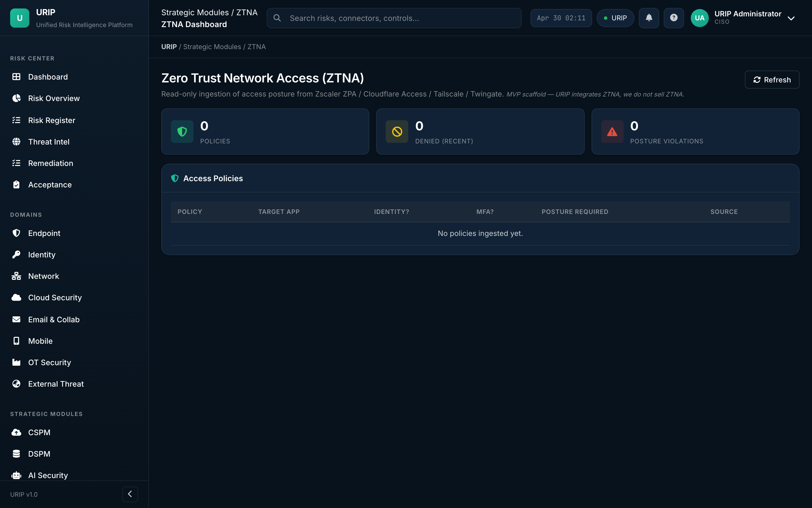Screen dimensions: 812x508
Task: Click the 'ZTNA Dashboard' header title
Action: (x=194, y=25)
